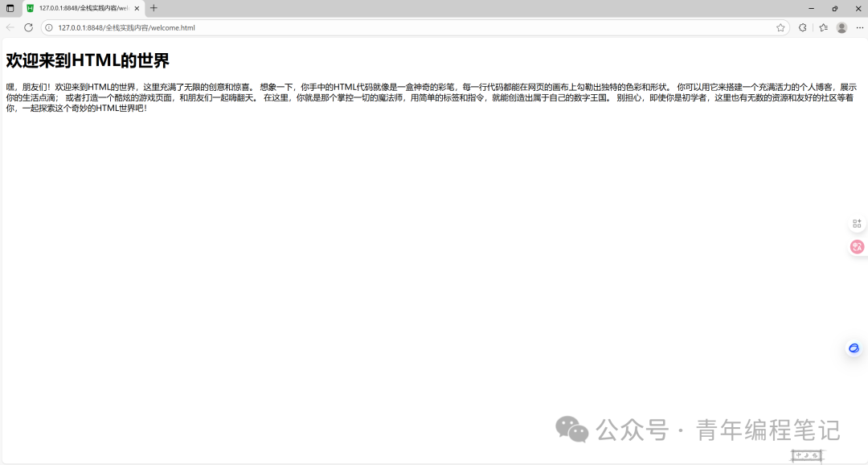Minimize the browser window

(x=811, y=8)
